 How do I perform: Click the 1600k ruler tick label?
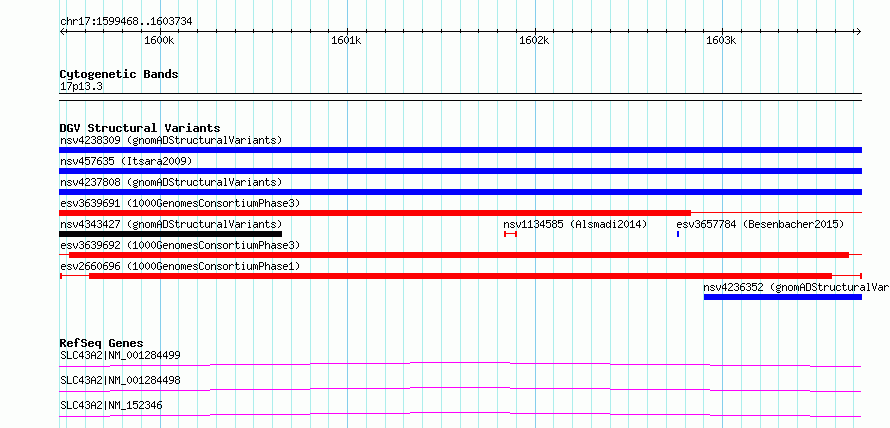pyautogui.click(x=159, y=41)
